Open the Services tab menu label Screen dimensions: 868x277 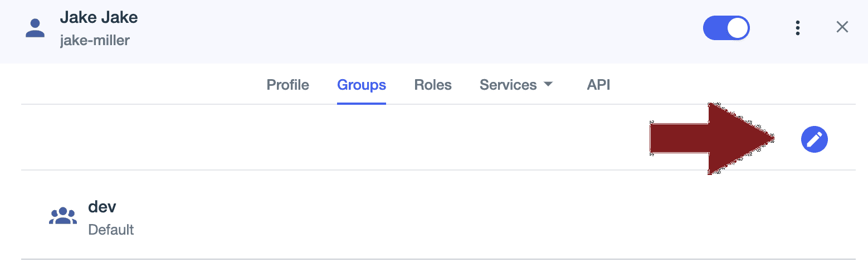(508, 85)
